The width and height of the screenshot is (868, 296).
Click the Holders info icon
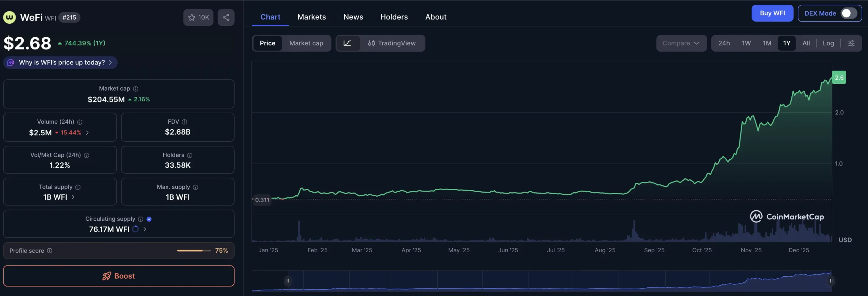point(190,155)
